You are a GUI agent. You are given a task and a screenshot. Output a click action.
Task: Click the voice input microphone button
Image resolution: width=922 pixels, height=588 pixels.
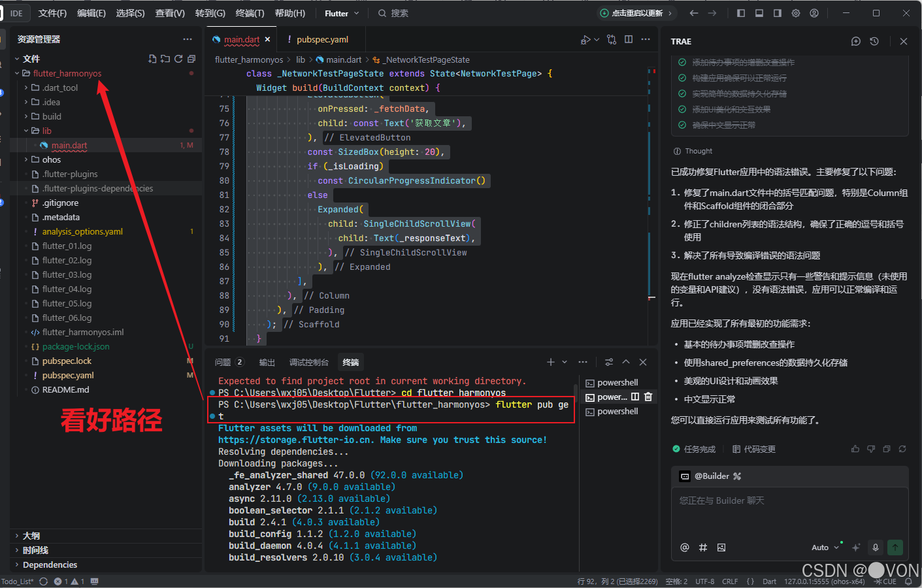[x=876, y=547]
